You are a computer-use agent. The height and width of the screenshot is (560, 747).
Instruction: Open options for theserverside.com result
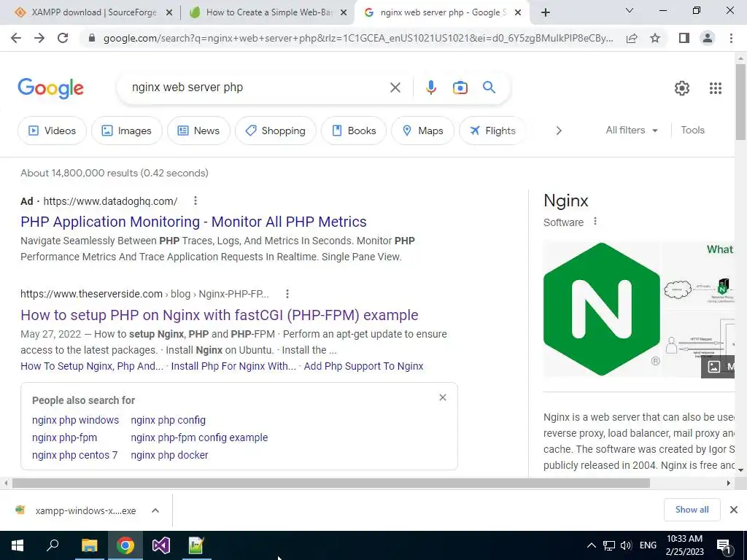[x=287, y=294]
